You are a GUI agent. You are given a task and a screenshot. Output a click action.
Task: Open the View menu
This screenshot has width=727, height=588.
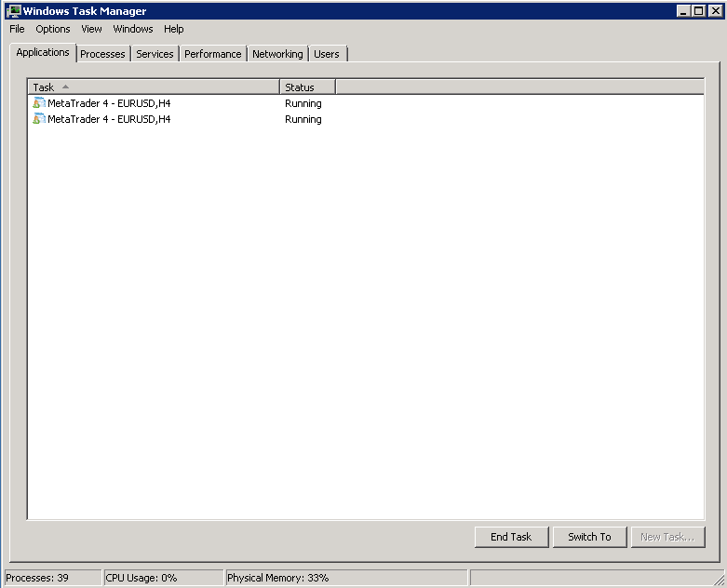point(91,29)
